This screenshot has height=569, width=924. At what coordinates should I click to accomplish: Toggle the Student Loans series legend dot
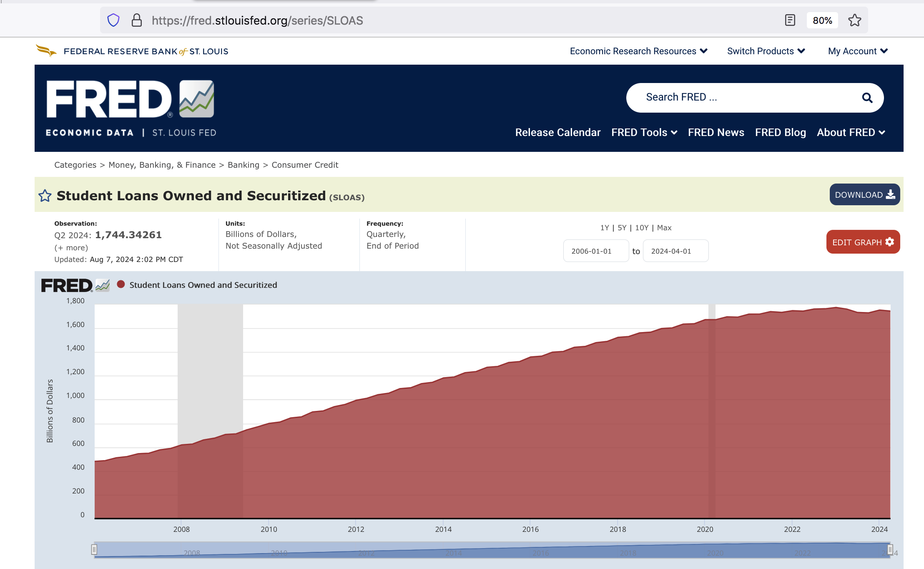coord(121,284)
